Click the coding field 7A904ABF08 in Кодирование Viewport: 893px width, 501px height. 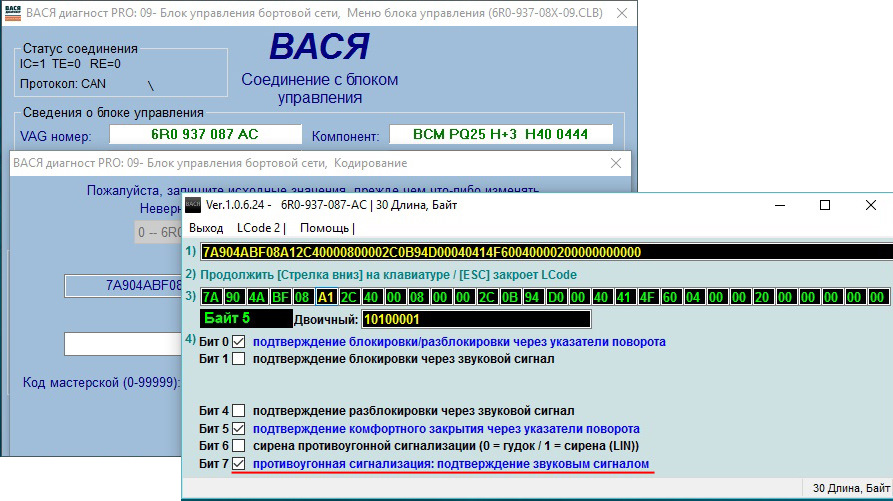[x=124, y=286]
